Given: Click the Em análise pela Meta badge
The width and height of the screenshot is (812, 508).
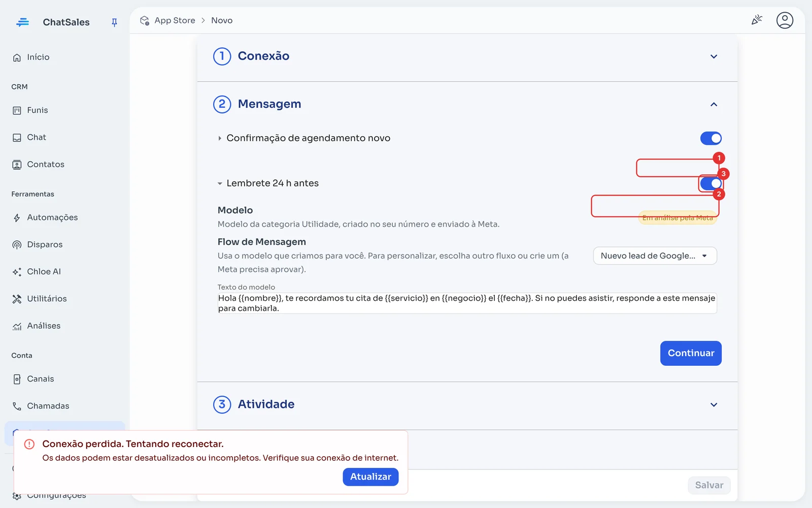Looking at the screenshot, I should pyautogui.click(x=678, y=218).
